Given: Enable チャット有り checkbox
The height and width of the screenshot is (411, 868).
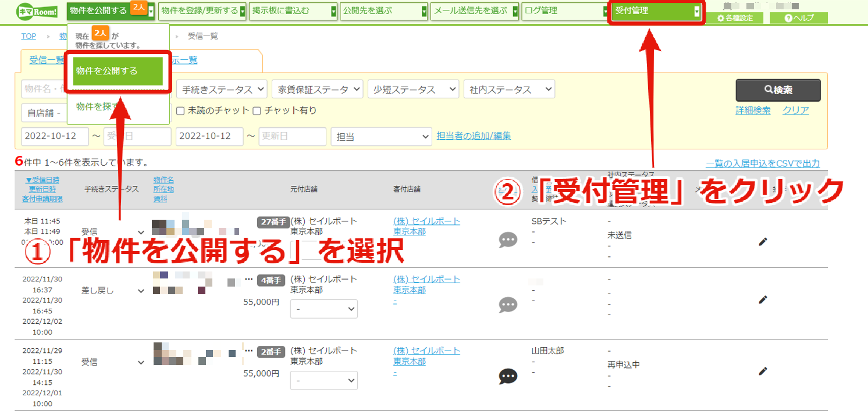Looking at the screenshot, I should (x=257, y=110).
